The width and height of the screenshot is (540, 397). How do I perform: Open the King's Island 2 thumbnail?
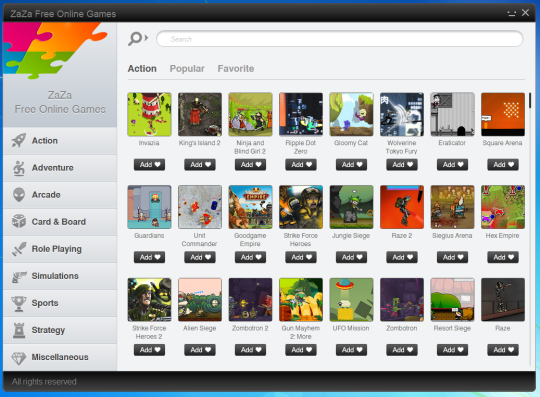click(200, 114)
